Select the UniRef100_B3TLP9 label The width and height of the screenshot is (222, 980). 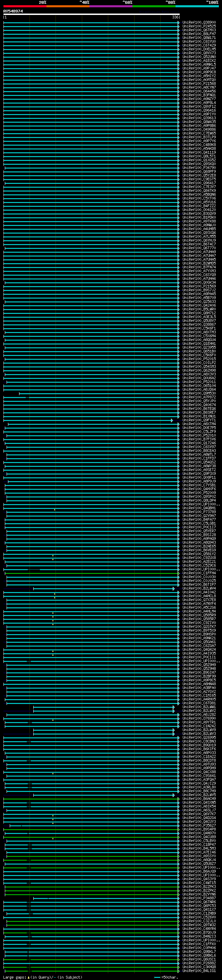click(199, 137)
